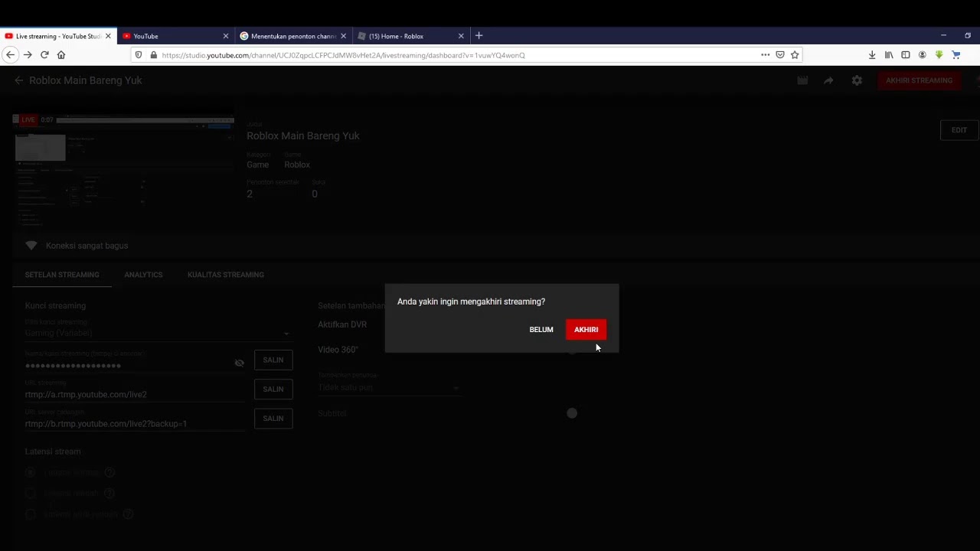Open the tracking protection shield

(138, 55)
